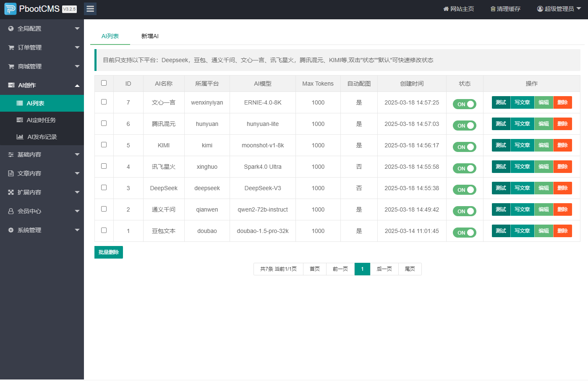Open the 超级管理员 dropdown caret
Screen dimensions: 588x382
pyautogui.click(x=579, y=9)
